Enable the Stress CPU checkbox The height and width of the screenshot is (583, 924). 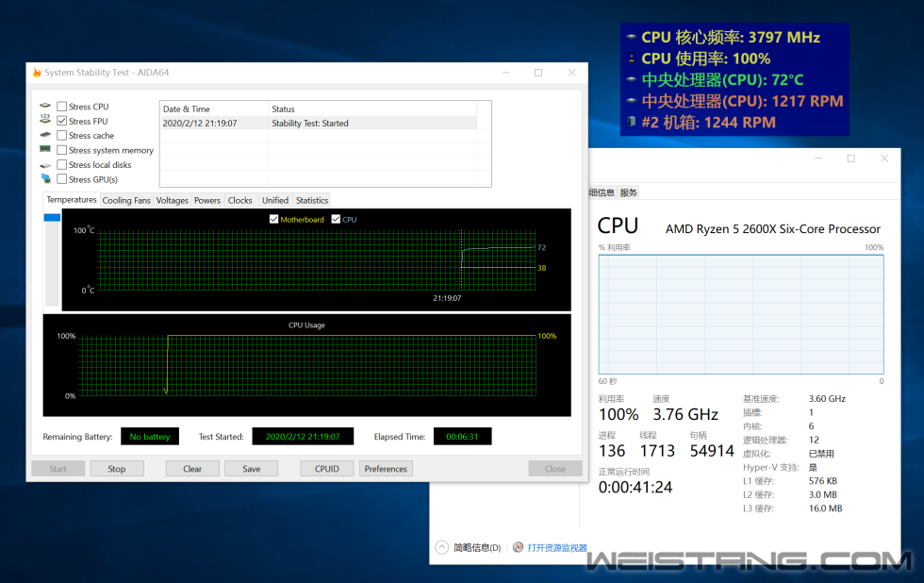tap(62, 107)
